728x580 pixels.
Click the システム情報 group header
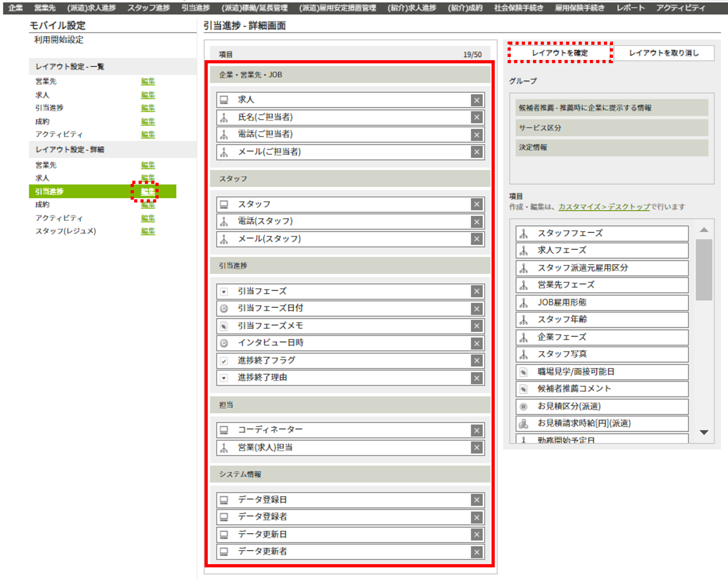click(350, 474)
